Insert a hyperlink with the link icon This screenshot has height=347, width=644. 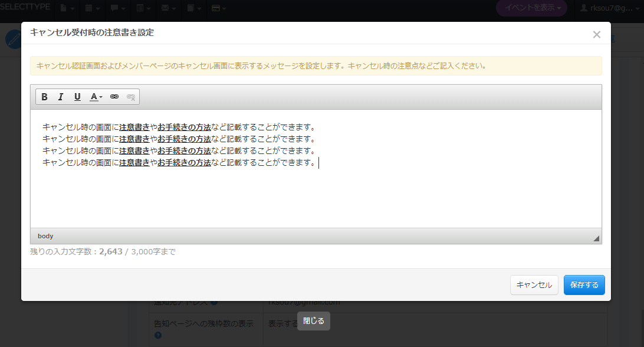pyautogui.click(x=114, y=97)
